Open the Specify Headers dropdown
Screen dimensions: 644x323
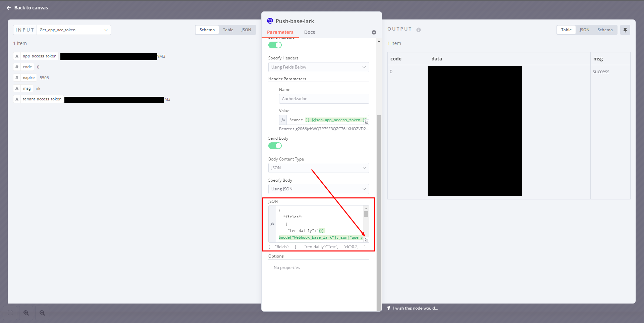(318, 67)
